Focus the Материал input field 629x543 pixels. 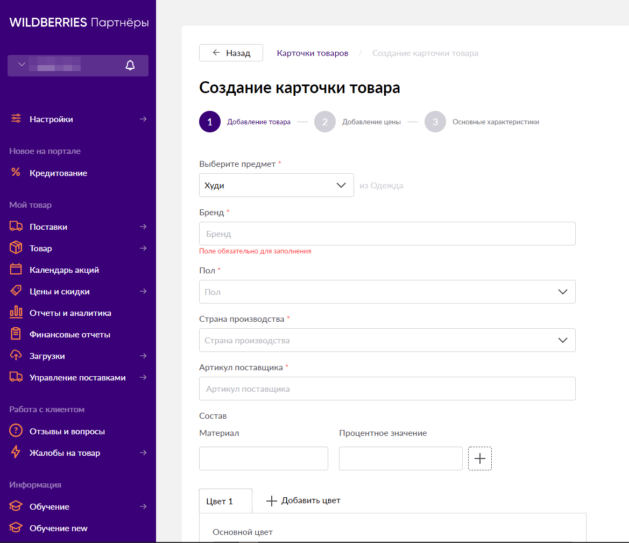tap(264, 458)
